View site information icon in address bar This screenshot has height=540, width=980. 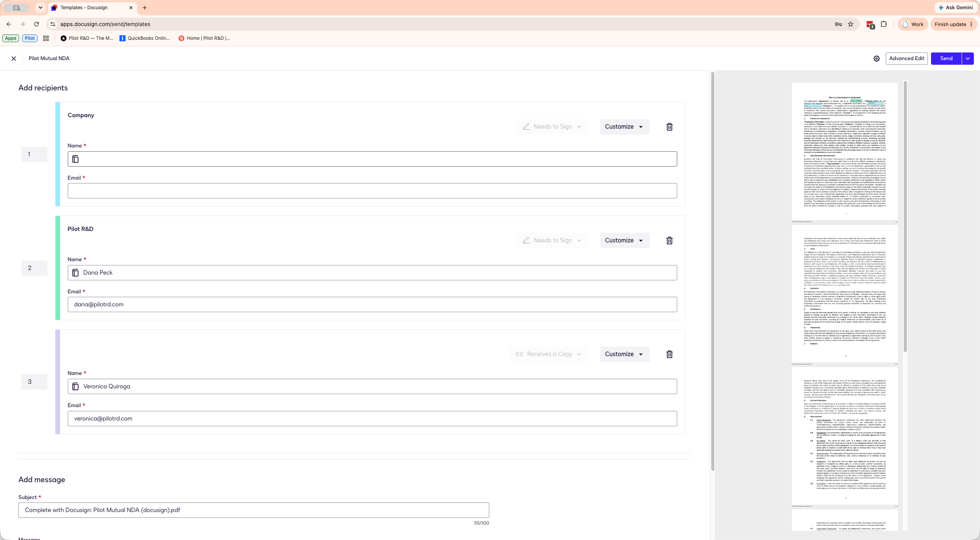coord(53,24)
